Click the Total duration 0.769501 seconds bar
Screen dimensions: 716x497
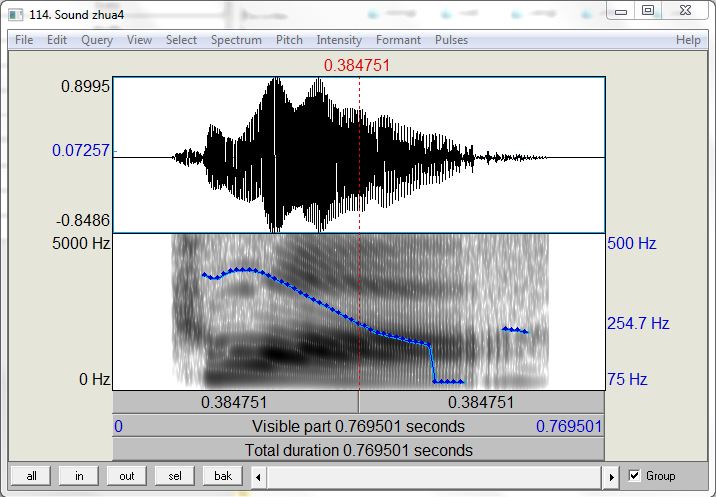click(358, 450)
